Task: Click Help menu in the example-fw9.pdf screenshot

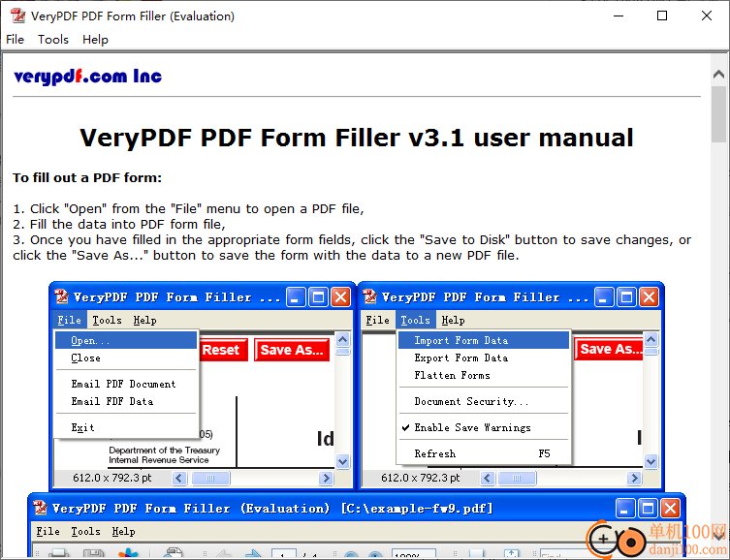Action: (x=123, y=531)
